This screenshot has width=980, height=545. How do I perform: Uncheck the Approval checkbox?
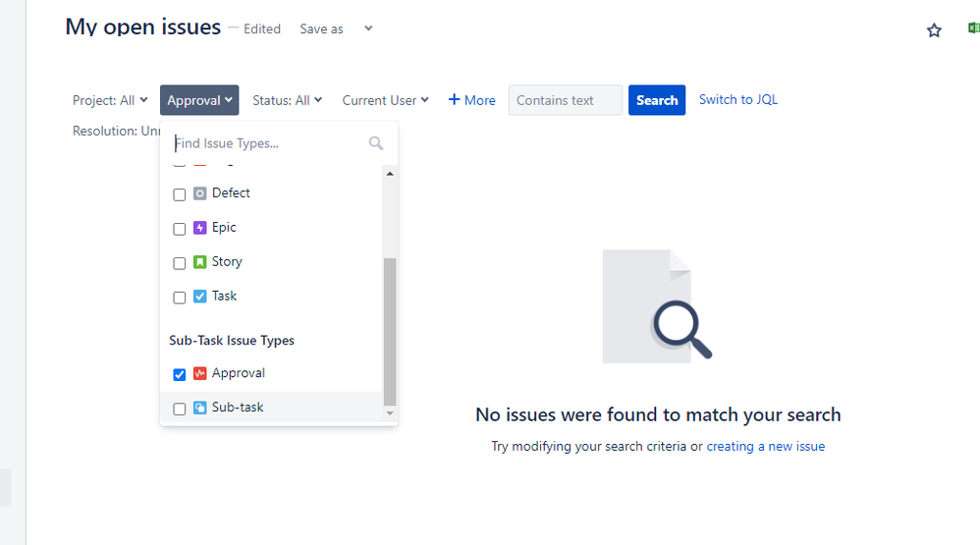[180, 374]
